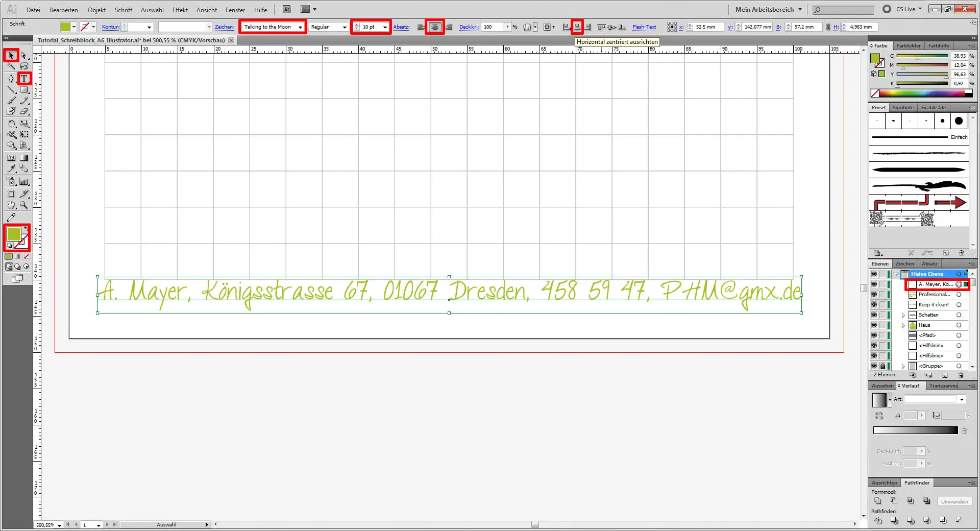
Task: Click the green fill color swatch
Action: [x=14, y=234]
